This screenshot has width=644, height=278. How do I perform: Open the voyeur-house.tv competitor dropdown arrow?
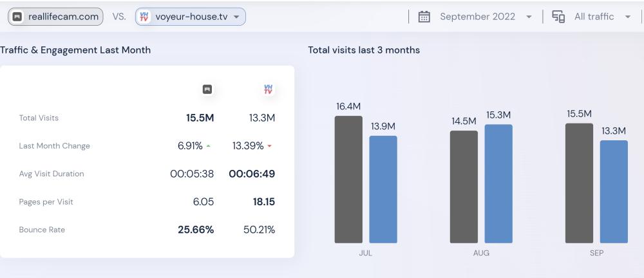[x=236, y=17]
